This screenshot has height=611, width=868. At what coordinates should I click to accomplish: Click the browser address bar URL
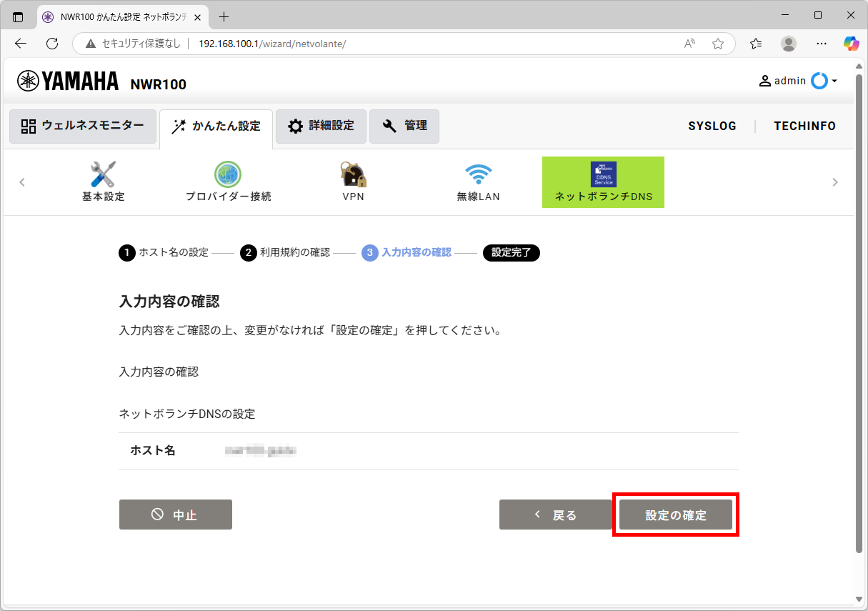(272, 44)
